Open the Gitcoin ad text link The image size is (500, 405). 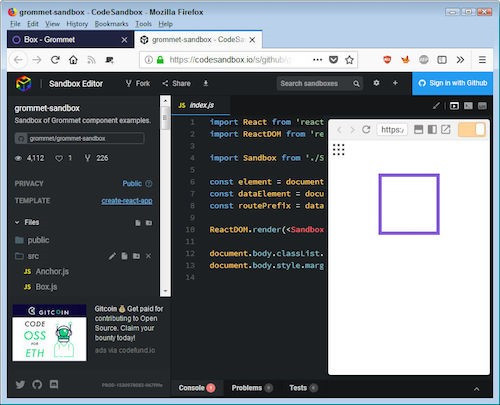129,323
